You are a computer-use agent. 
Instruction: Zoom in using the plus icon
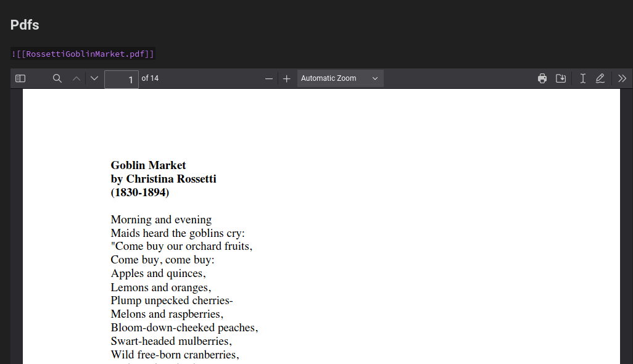pos(286,78)
